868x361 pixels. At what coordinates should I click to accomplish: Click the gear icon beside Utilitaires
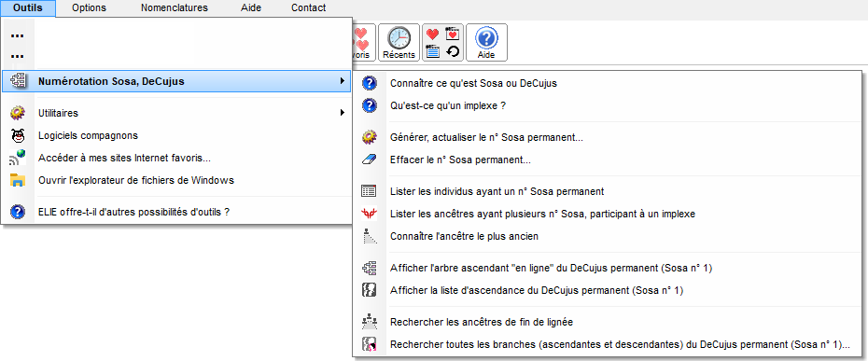(18, 113)
